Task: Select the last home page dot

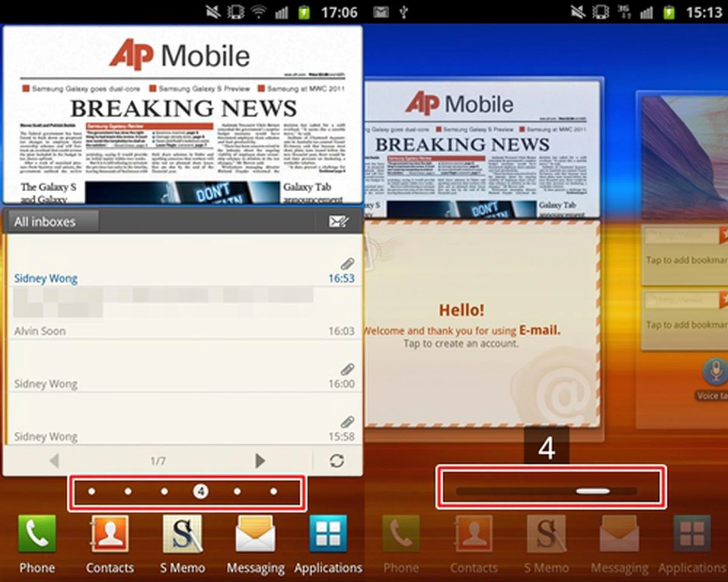Action: coord(273,491)
